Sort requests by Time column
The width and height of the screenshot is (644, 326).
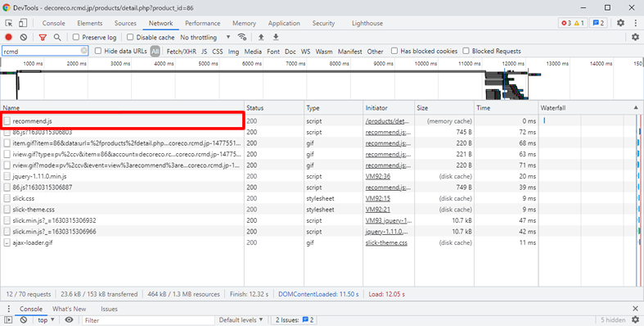[507, 107]
